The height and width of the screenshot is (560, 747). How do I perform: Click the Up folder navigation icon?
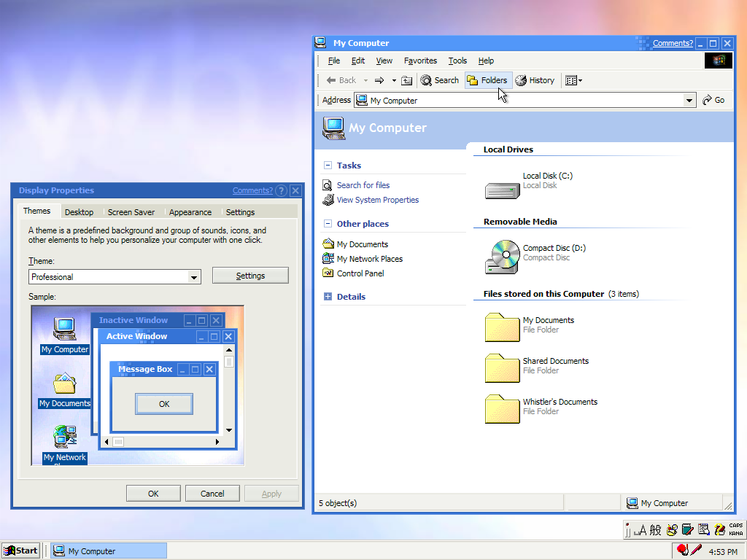click(x=407, y=80)
